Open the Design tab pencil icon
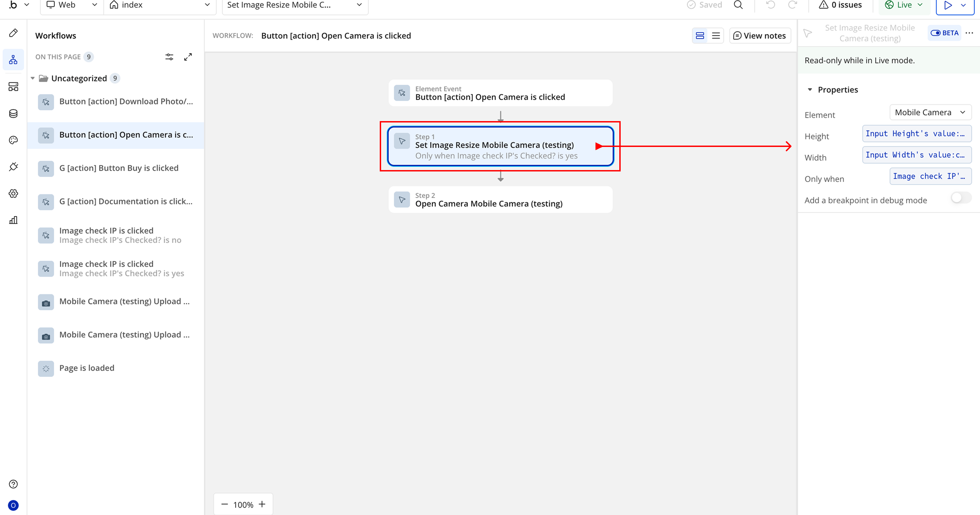Screen dimensions: 980x515 point(13,33)
